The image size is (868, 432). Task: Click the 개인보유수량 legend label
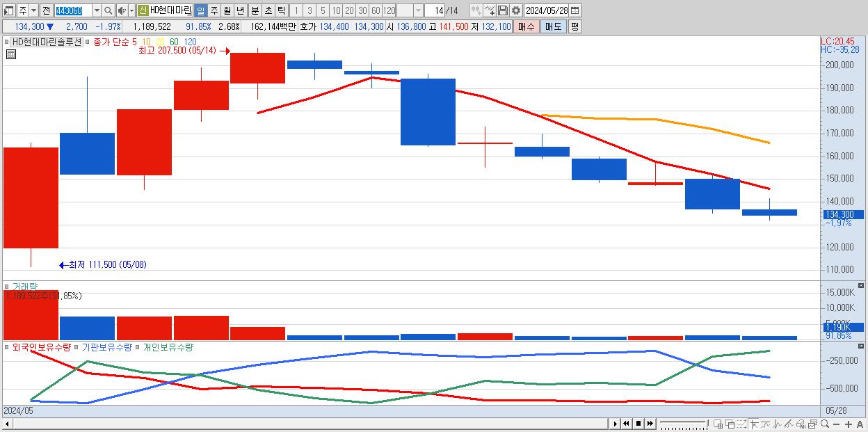tap(168, 346)
